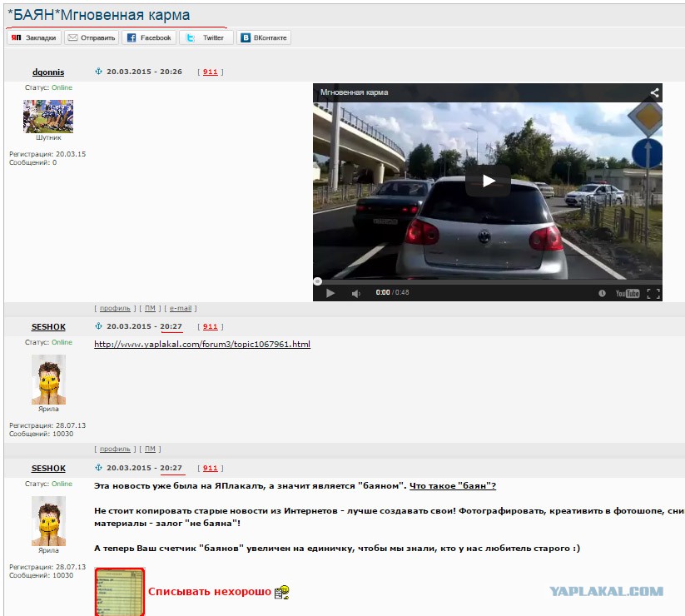Click 911 report link in dgonnis post
This screenshot has height=616, width=685.
tap(210, 72)
